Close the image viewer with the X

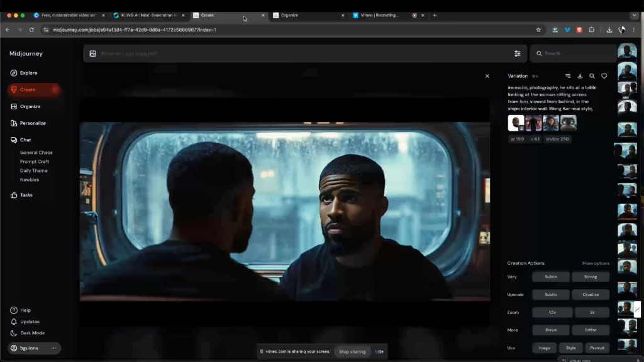487,76
